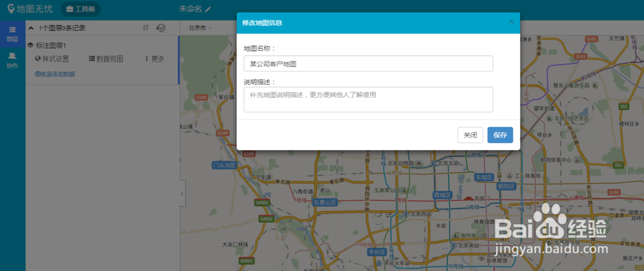Click the 西城区 label on map
The height and width of the screenshot is (271, 644).
pos(442,195)
